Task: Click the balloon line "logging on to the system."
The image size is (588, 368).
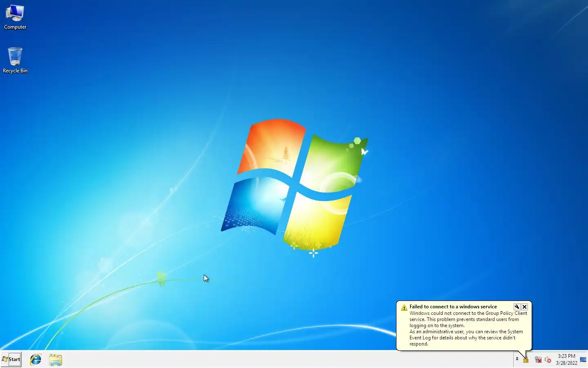Action: pyautogui.click(x=437, y=325)
